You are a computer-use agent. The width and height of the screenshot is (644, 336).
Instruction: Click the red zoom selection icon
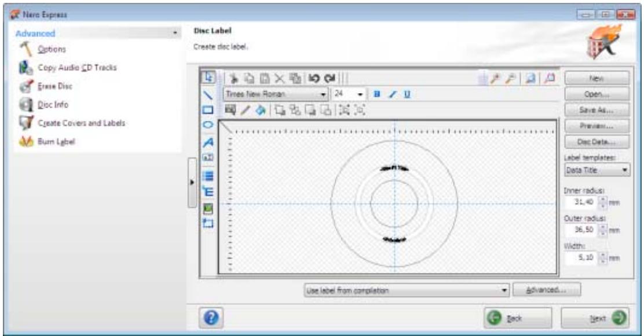pos(548,78)
